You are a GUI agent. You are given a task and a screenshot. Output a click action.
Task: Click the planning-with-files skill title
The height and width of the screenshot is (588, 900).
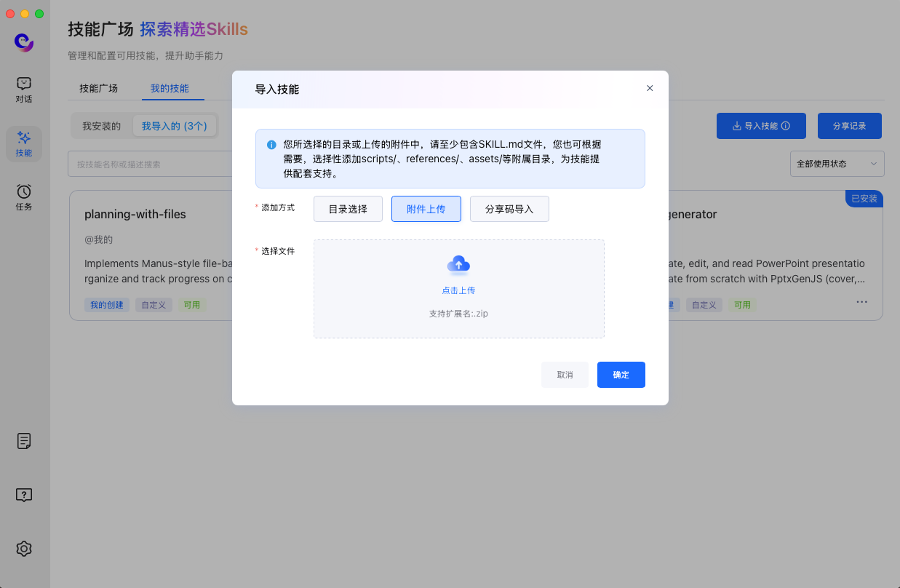click(x=135, y=214)
